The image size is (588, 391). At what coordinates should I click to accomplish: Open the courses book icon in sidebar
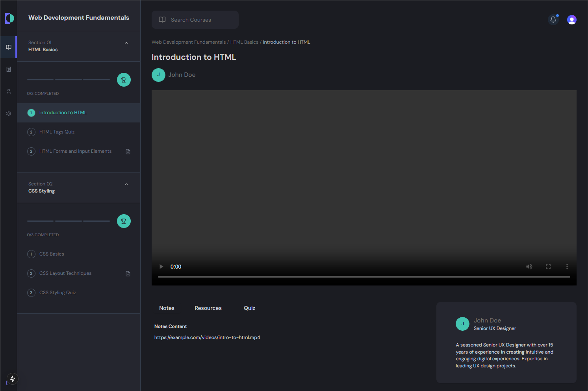(9, 47)
